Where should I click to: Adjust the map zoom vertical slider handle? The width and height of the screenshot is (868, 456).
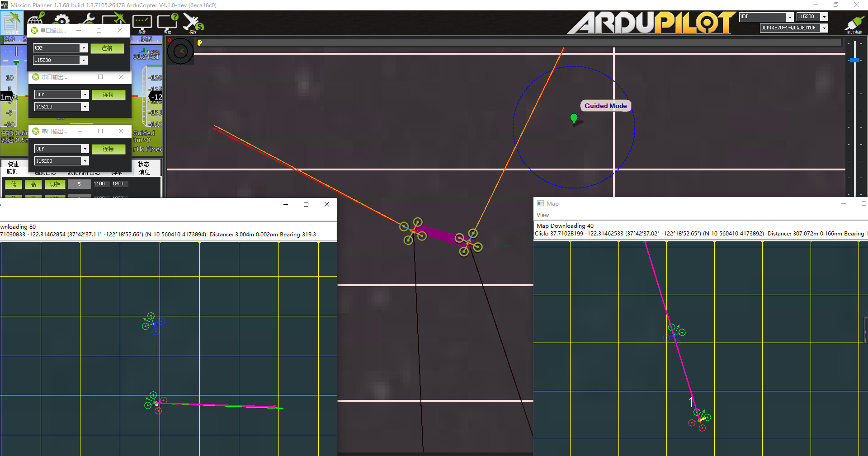pos(854,60)
